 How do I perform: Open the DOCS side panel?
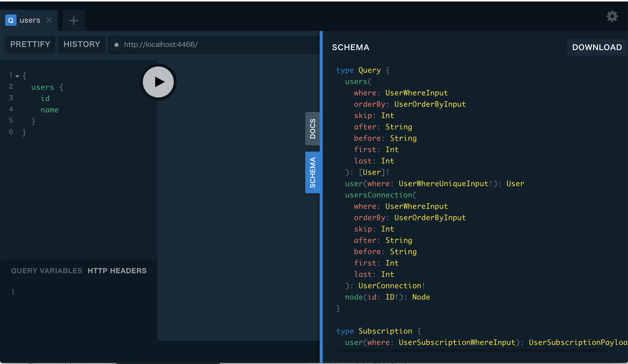[x=312, y=128]
